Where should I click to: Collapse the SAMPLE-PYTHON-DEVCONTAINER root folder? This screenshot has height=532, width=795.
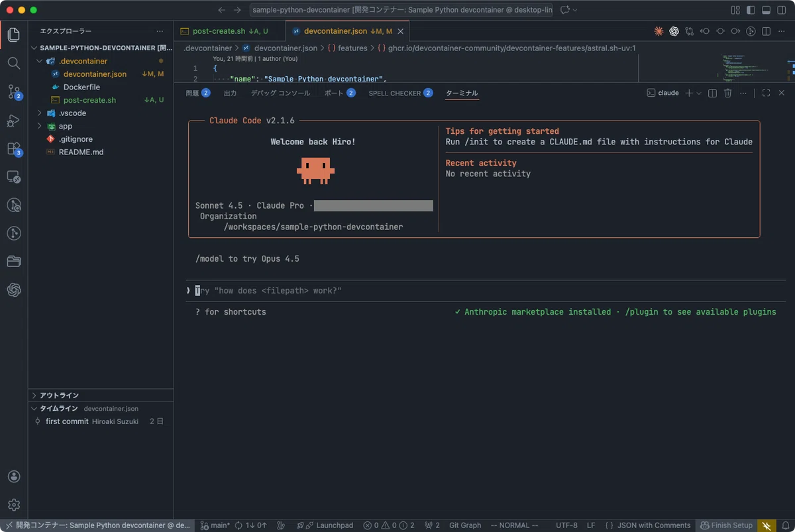pos(34,48)
